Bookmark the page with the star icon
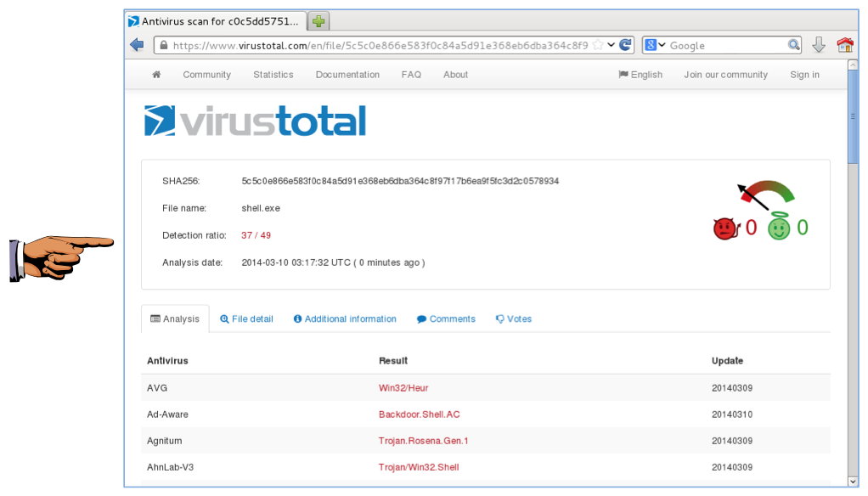This screenshot has height=496, width=868. pos(598,45)
